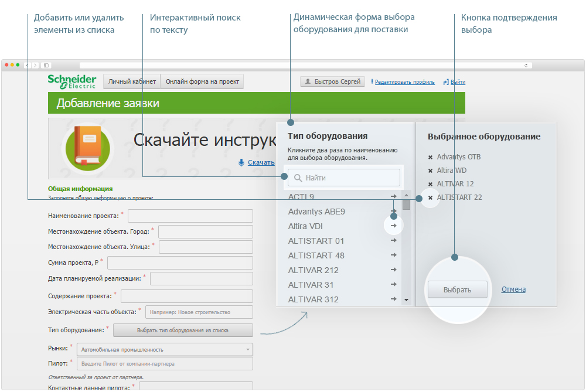Click the orange instruction book icon
The height and width of the screenshot is (392, 586).
pos(88,146)
